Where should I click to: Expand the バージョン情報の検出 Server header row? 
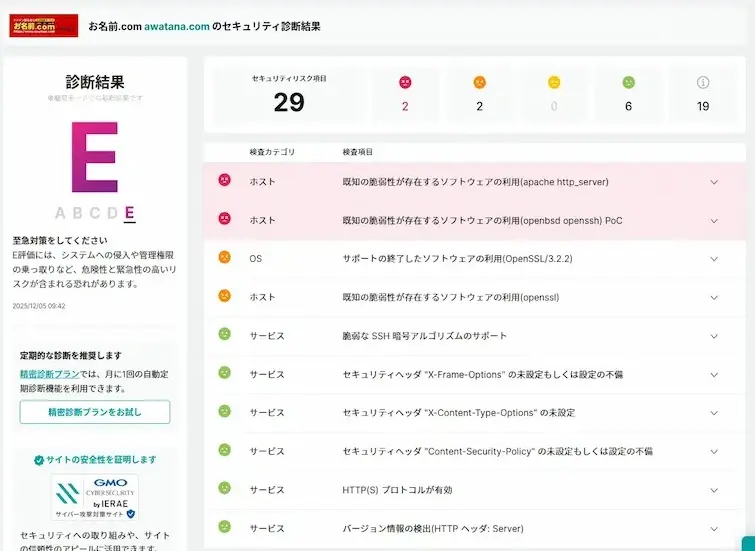click(x=714, y=529)
